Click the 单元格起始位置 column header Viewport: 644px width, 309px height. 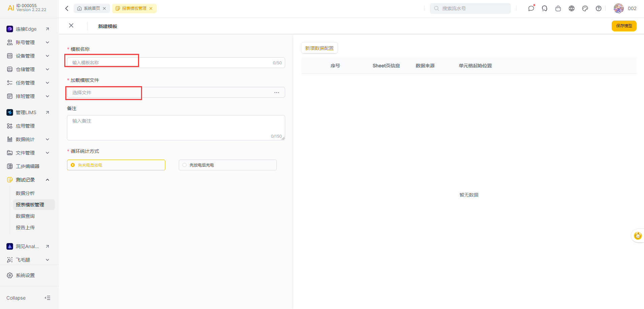tap(475, 66)
